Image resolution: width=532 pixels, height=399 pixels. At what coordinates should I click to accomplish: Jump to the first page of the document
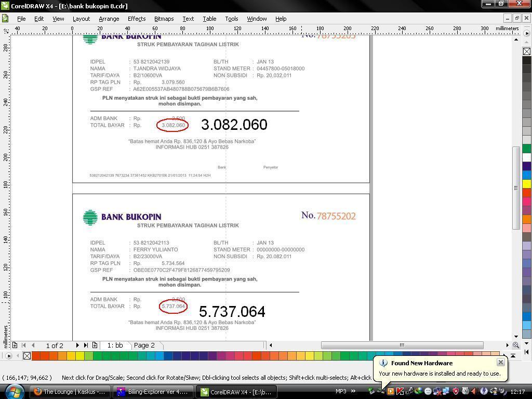tap(24, 345)
